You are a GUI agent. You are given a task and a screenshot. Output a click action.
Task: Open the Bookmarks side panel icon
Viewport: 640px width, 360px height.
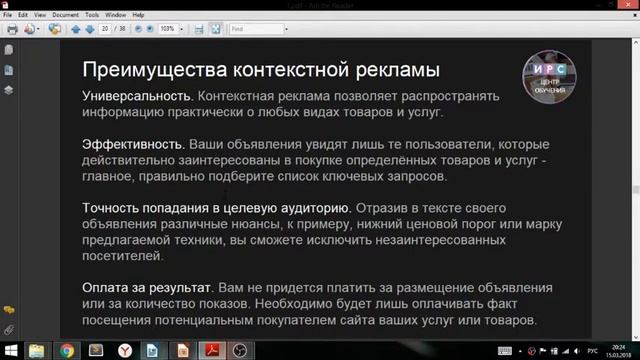9,70
